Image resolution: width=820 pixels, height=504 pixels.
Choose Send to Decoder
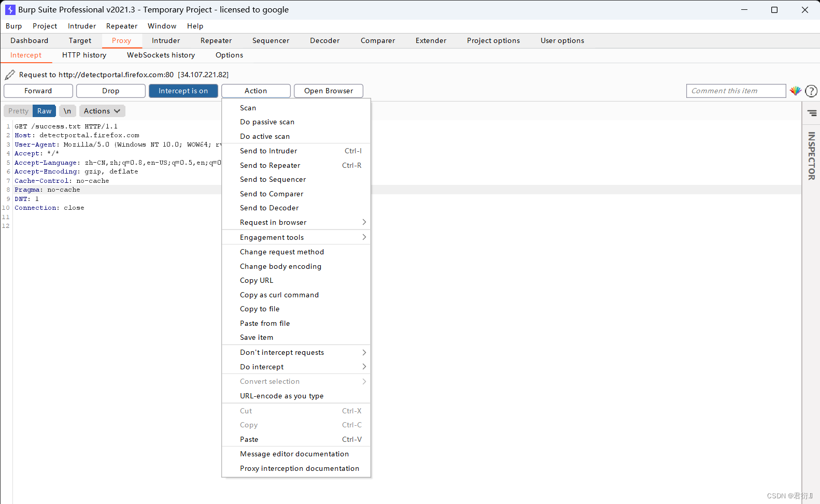click(296, 208)
